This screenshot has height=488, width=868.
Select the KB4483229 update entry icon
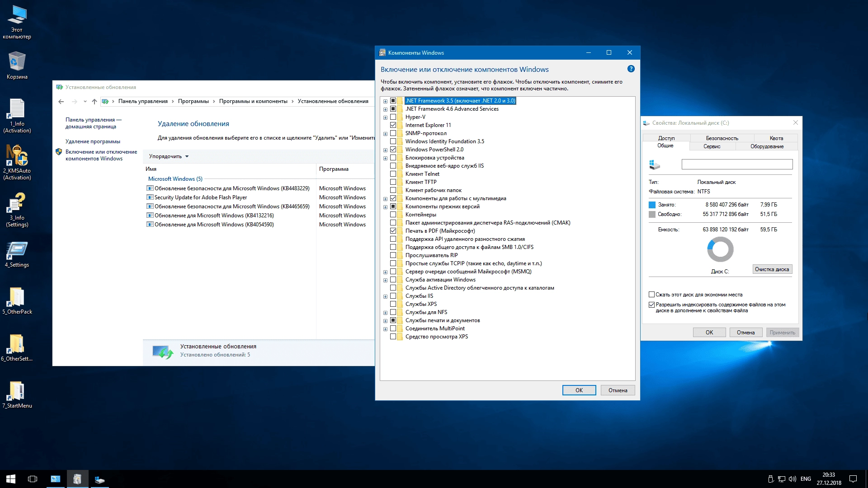point(150,188)
